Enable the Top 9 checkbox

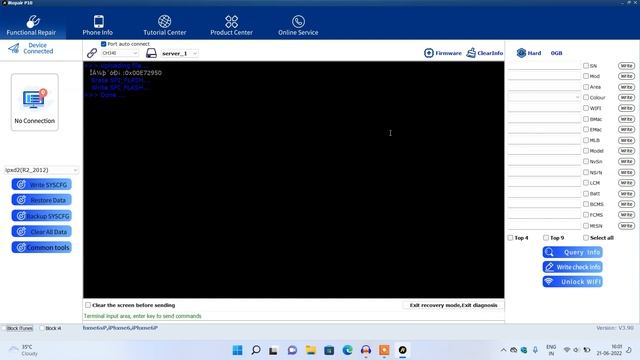pyautogui.click(x=546, y=238)
